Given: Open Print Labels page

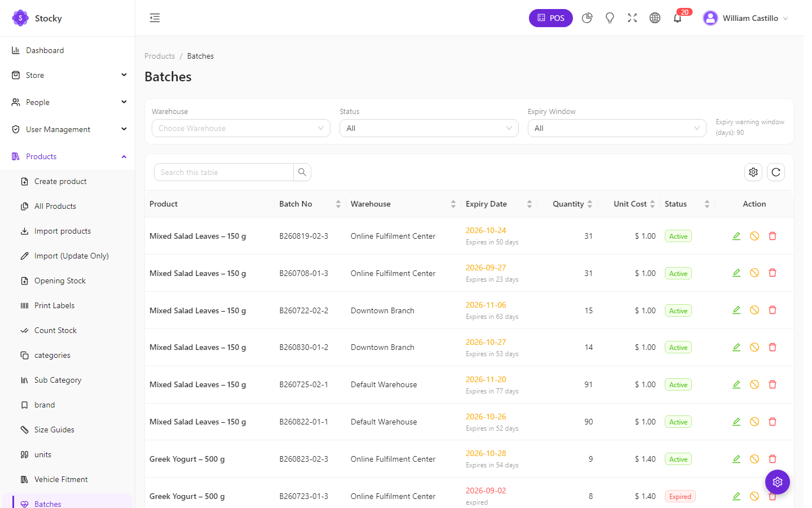Looking at the screenshot, I should (x=55, y=305).
